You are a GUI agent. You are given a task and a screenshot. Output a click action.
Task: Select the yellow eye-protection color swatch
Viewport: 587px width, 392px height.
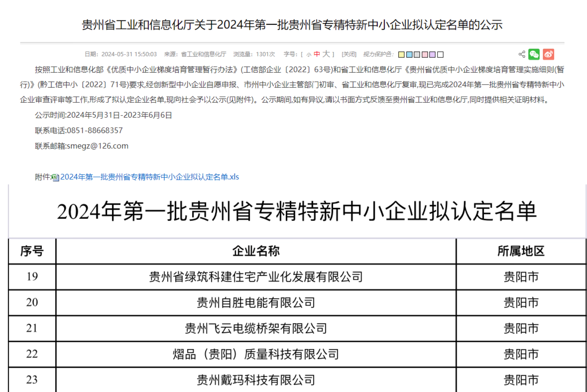pos(401,55)
